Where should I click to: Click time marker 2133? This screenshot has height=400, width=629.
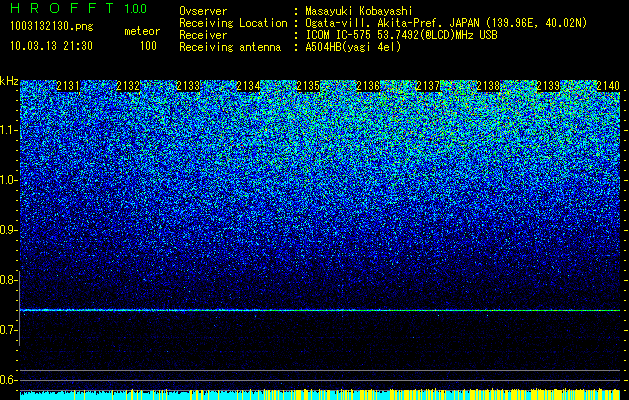pos(188,86)
